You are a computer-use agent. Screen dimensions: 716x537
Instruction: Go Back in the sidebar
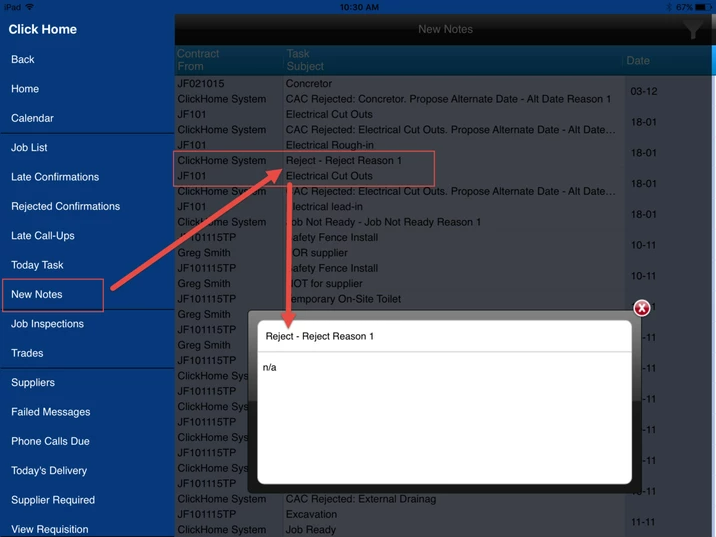(x=23, y=59)
